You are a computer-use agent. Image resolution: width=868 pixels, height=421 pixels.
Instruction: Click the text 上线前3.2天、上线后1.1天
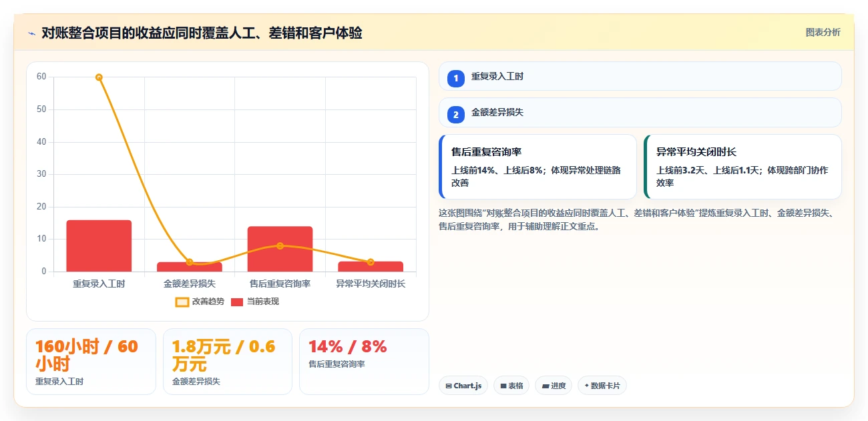tap(708, 170)
